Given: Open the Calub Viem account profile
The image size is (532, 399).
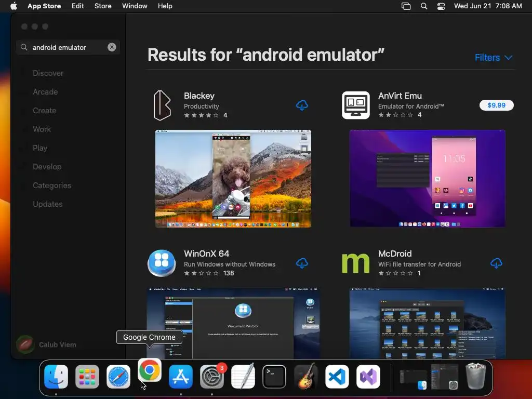Looking at the screenshot, I should tap(46, 344).
